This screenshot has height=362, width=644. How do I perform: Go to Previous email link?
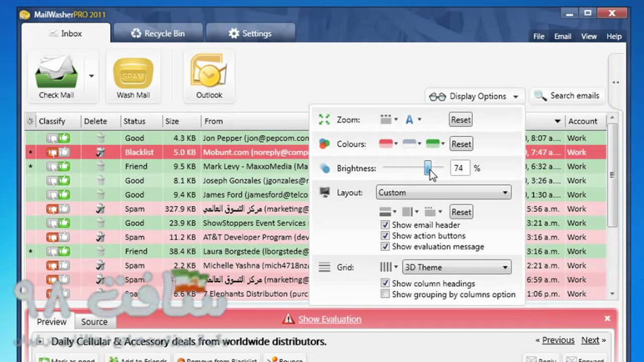click(558, 340)
